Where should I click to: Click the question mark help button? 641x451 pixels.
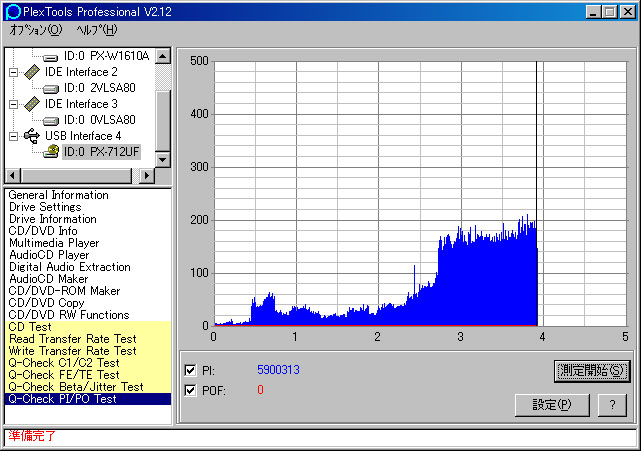tap(612, 405)
